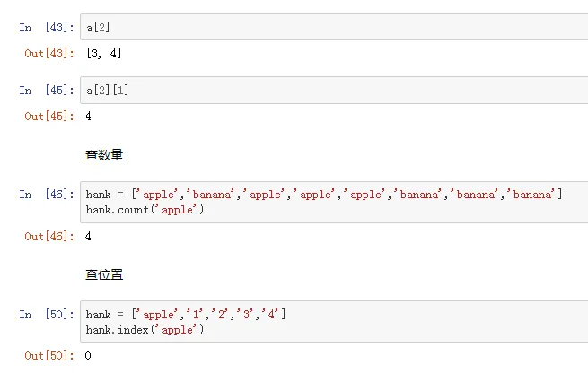Focus the a[2][1] code cell
The width and height of the screenshot is (588, 373).
[332, 90]
